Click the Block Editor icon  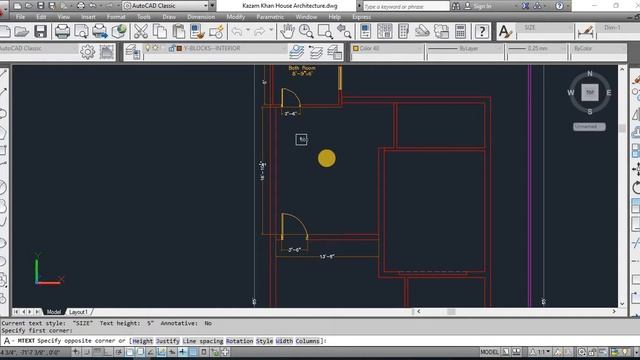(x=216, y=31)
